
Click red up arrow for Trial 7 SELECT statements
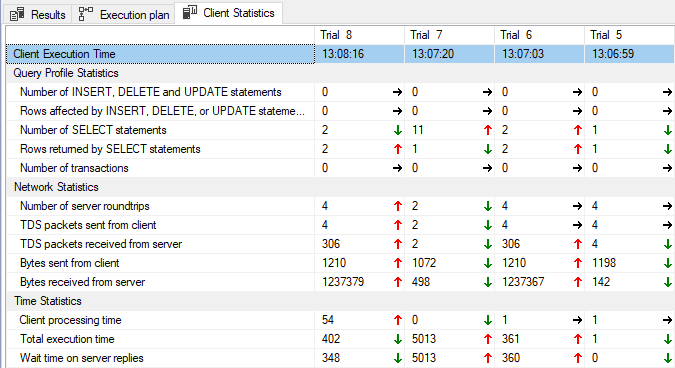coord(488,130)
